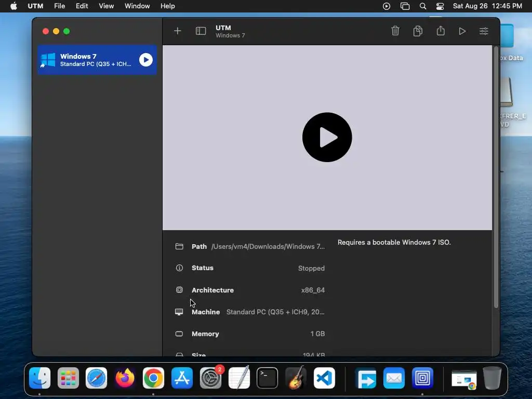Click the monitor icon beside Machine

tap(179, 312)
